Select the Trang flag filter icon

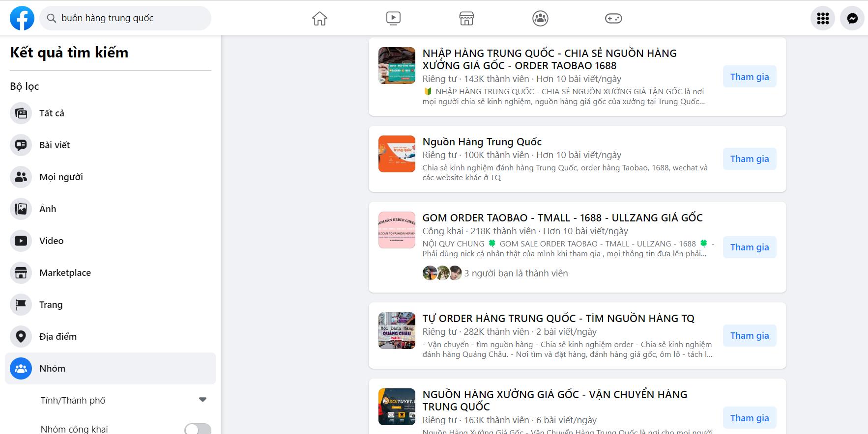click(21, 305)
